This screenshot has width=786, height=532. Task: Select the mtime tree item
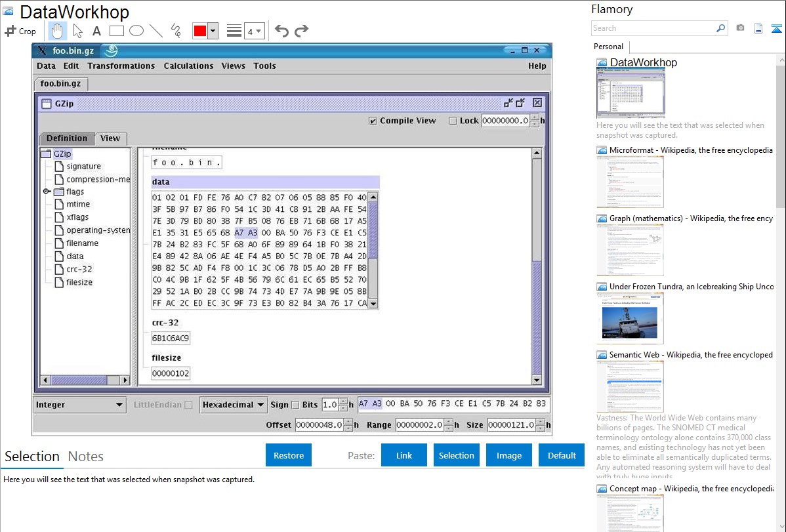72,205
